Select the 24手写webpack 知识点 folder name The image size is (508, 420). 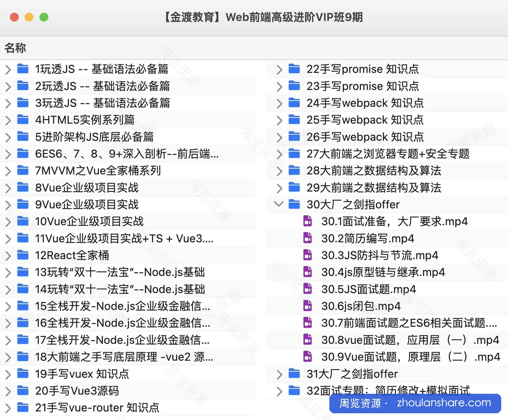coord(365,103)
